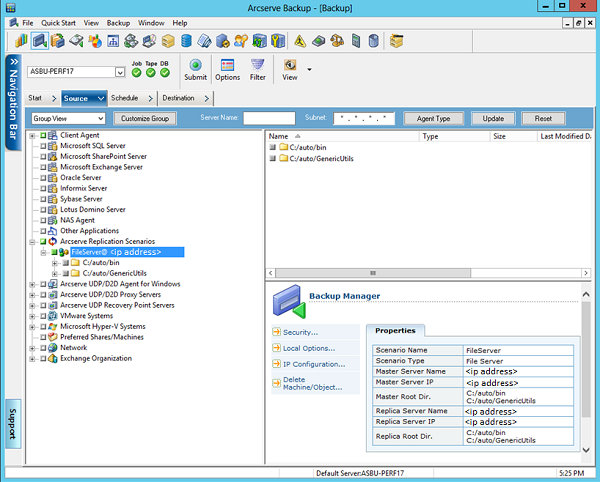Click the Tape status green check
This screenshot has width=600, height=482.
pyautogui.click(x=151, y=73)
